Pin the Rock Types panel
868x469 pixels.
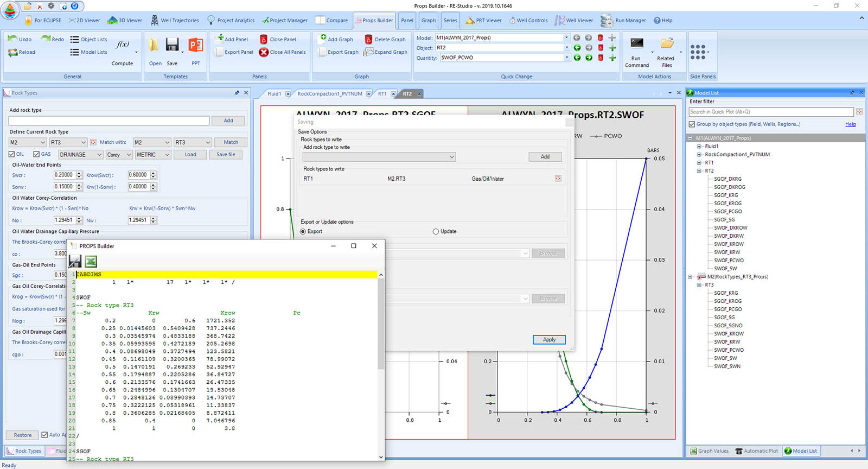pyautogui.click(x=237, y=93)
